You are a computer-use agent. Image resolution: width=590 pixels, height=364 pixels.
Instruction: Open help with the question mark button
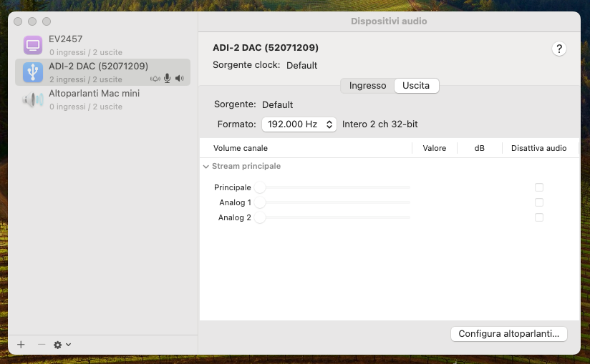[559, 49]
